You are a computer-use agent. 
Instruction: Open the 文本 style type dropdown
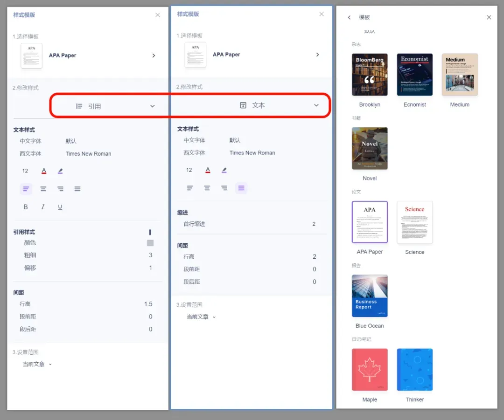(279, 105)
